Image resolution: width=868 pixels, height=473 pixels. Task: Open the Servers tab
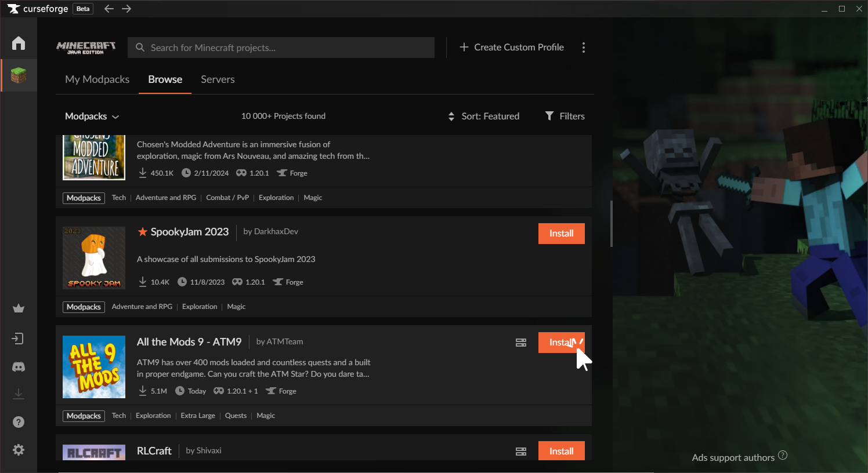218,79
